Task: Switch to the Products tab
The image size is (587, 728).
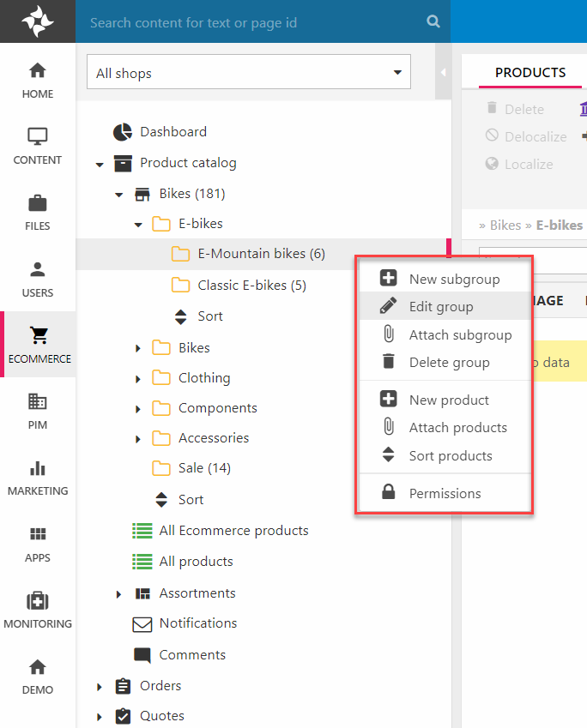Action: pos(530,73)
